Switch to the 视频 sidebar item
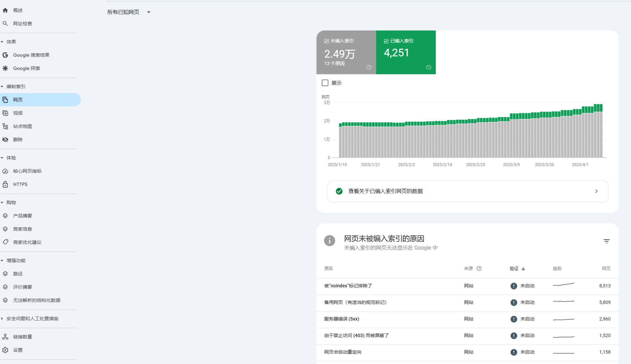631x364 pixels. 18,113
